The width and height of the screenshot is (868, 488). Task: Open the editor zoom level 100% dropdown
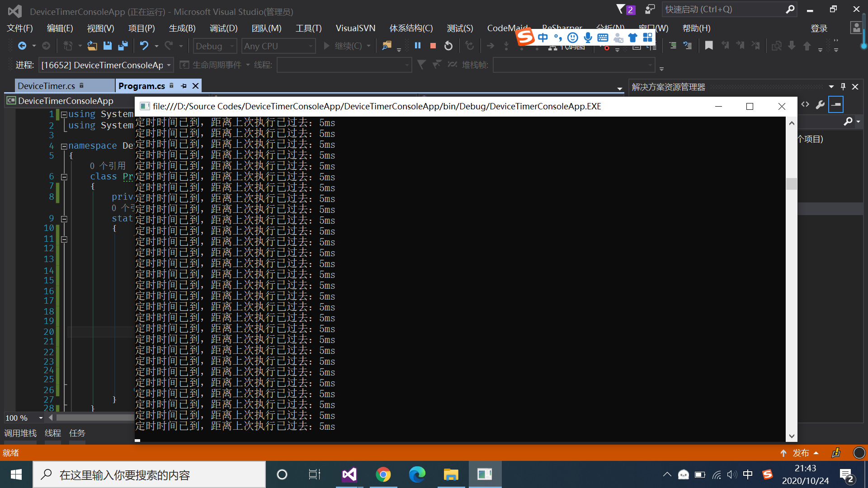click(41, 418)
